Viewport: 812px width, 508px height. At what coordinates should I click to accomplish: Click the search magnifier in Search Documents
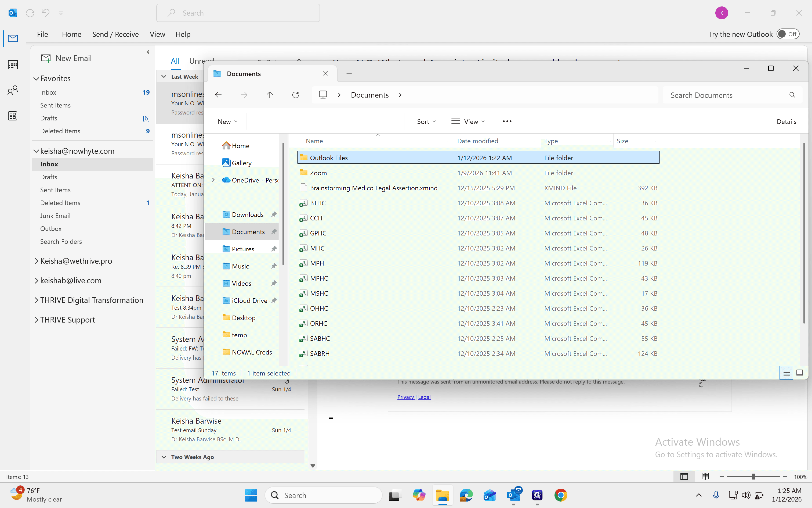792,95
